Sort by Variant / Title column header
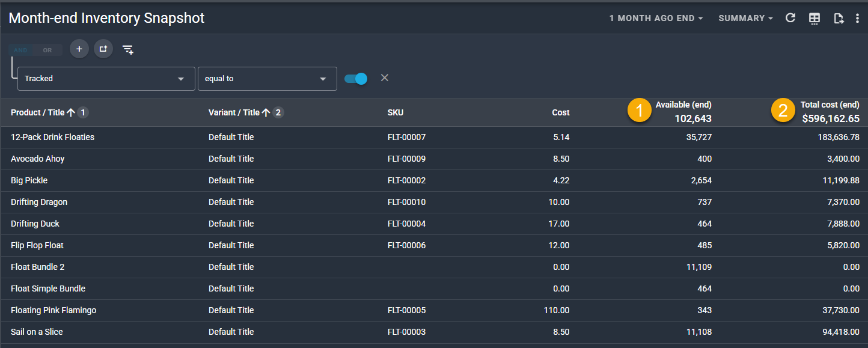 tap(234, 112)
